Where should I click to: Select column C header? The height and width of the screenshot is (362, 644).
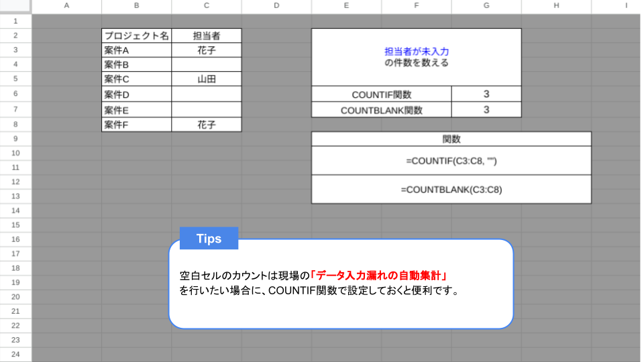point(207,6)
